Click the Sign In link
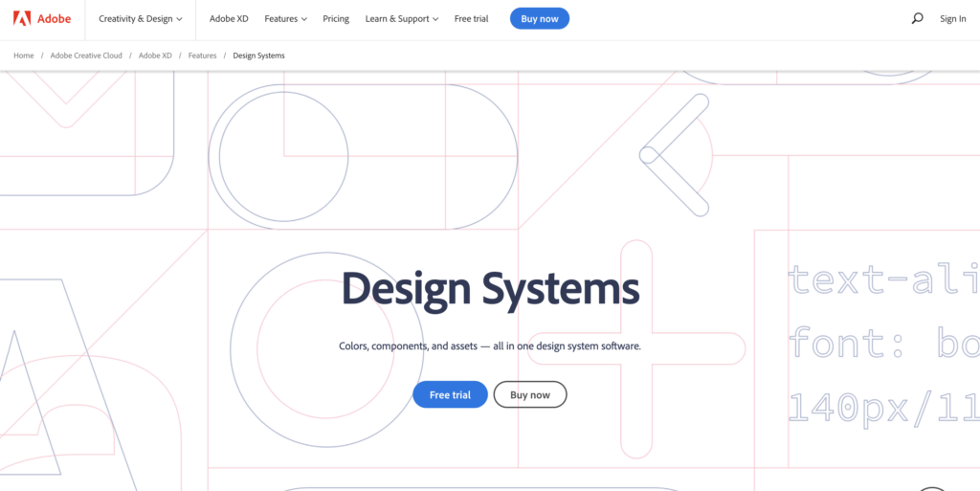The width and height of the screenshot is (980, 491). 952,19
